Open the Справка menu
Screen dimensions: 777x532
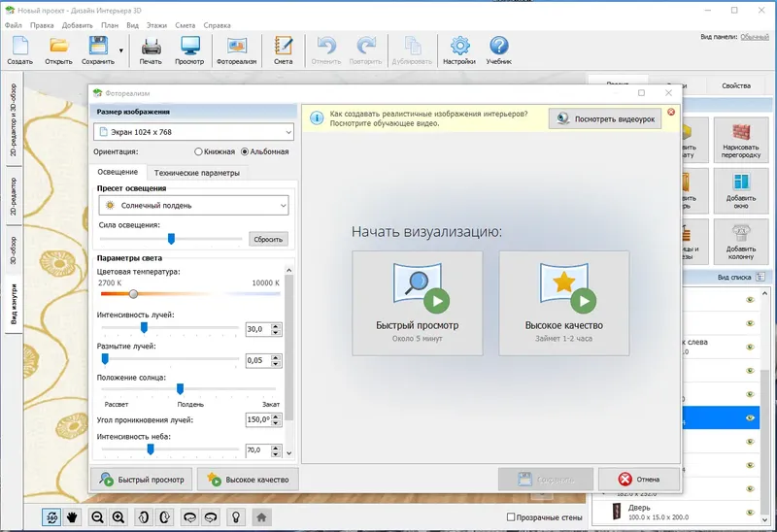pyautogui.click(x=217, y=25)
